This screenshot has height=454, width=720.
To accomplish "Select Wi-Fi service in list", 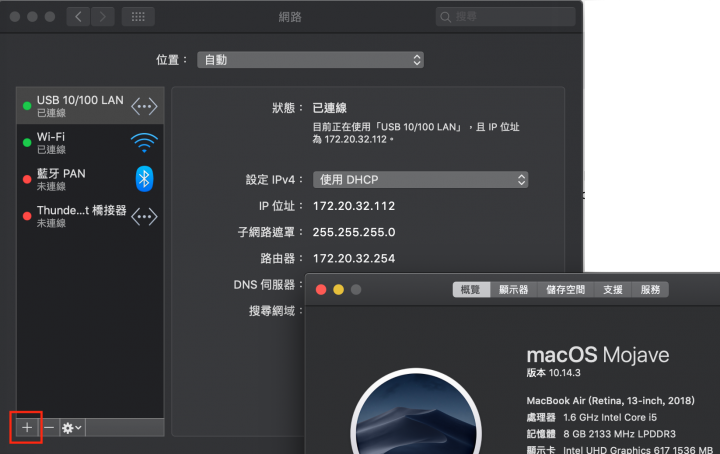I will pyautogui.click(x=90, y=142).
